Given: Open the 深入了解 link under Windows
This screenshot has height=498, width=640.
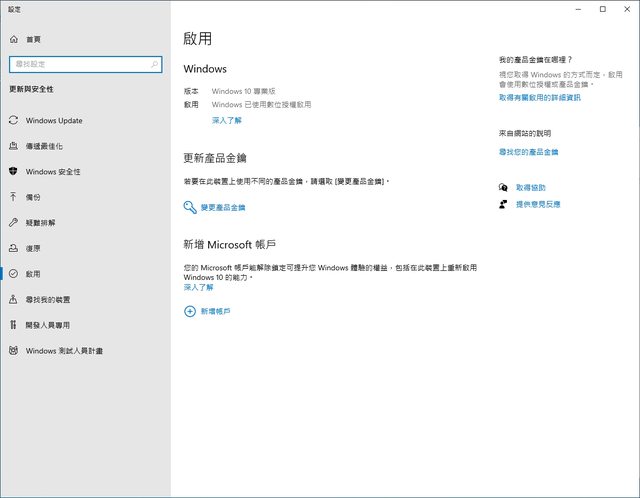Looking at the screenshot, I should pyautogui.click(x=226, y=120).
